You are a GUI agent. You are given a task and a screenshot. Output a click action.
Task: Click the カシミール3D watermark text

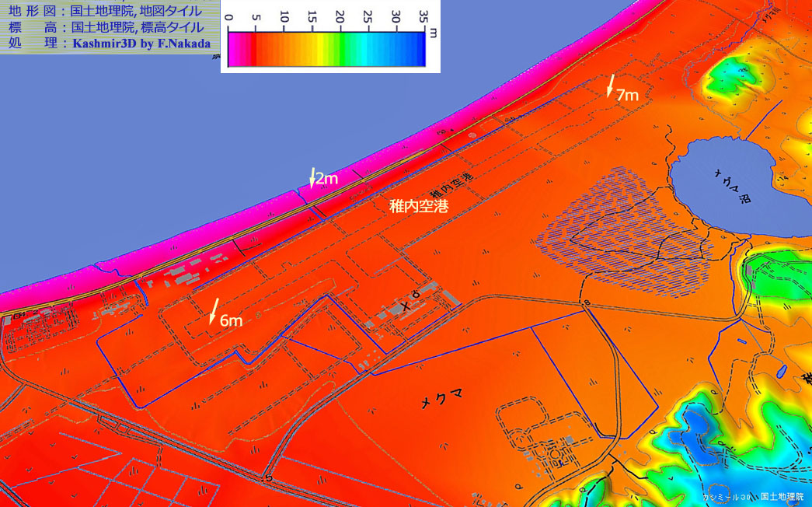point(727,496)
